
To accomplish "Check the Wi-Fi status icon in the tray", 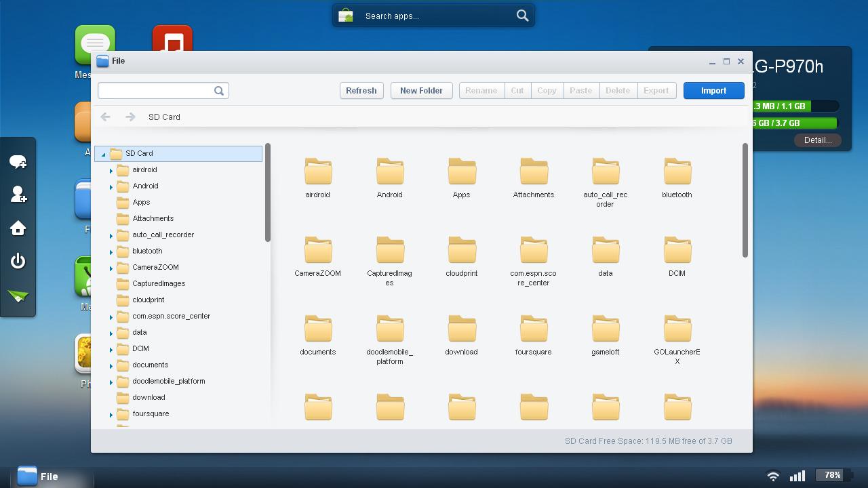I will 772,476.
